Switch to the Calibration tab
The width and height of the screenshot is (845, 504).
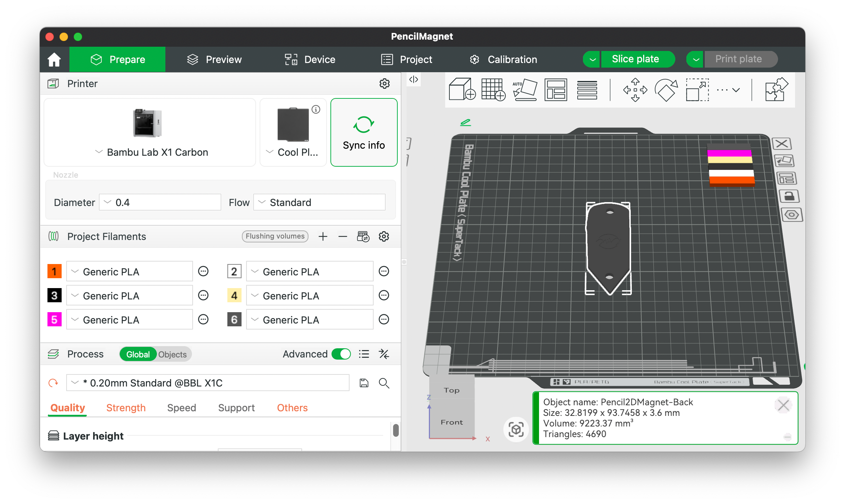(503, 59)
